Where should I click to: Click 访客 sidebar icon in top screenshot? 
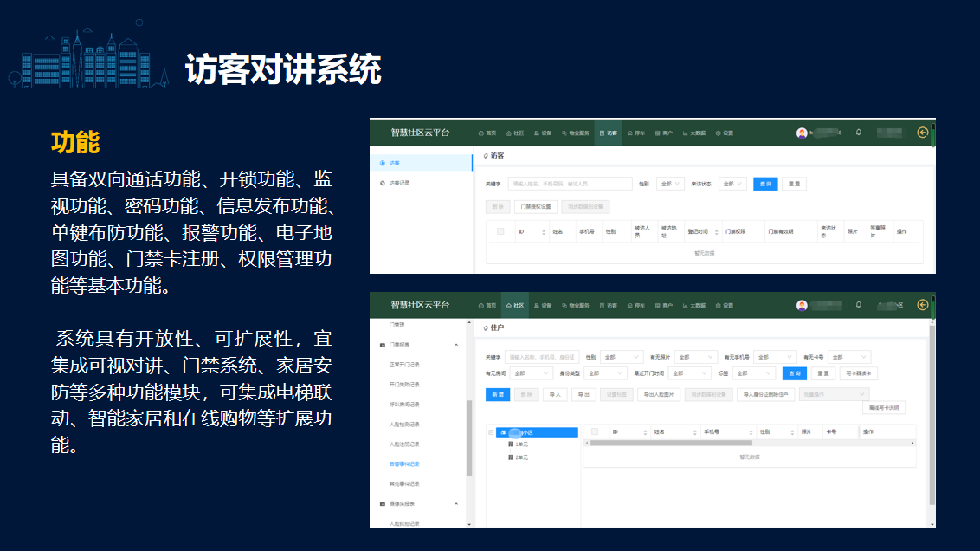[x=383, y=163]
